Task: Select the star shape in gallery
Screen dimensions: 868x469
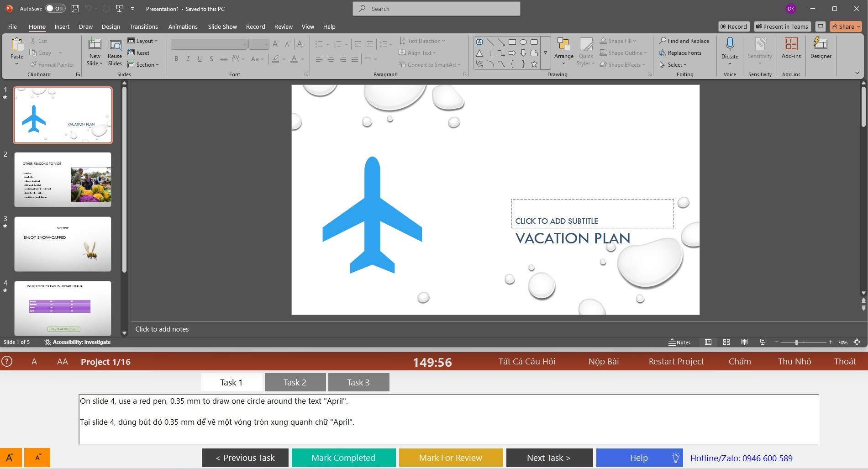Action: (x=534, y=64)
